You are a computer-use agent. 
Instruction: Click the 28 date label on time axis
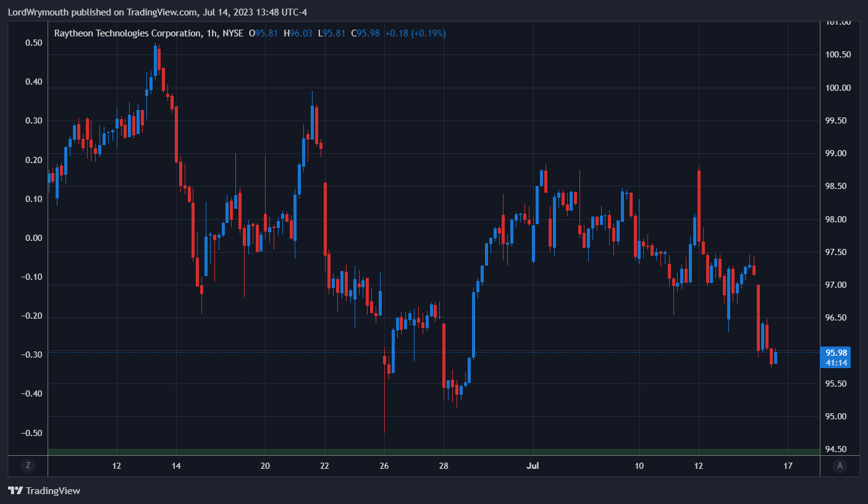pos(443,466)
